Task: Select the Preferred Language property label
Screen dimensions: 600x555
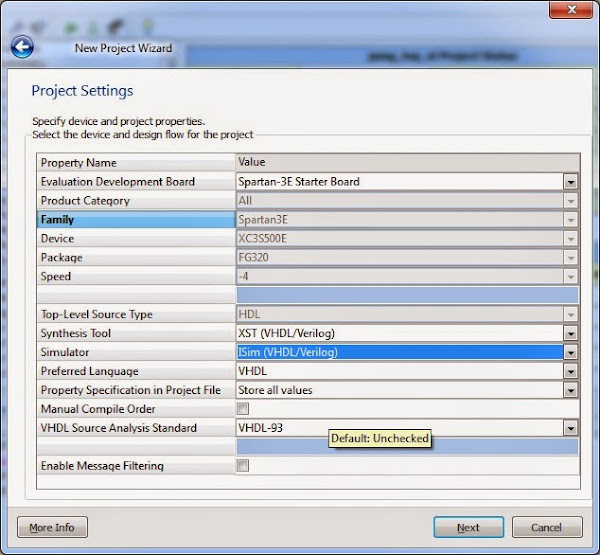Action: [136, 371]
